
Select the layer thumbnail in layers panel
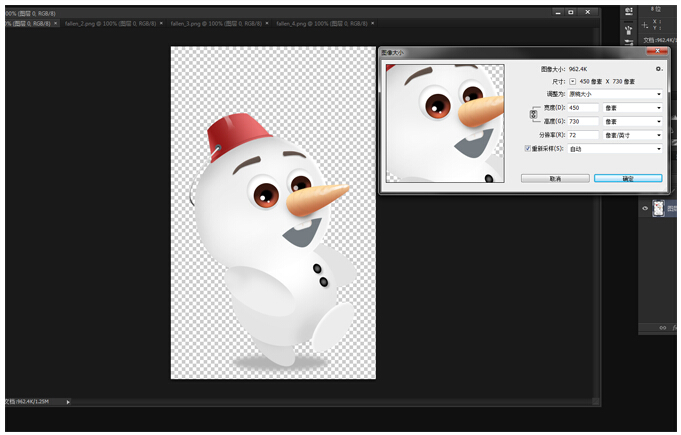click(658, 208)
